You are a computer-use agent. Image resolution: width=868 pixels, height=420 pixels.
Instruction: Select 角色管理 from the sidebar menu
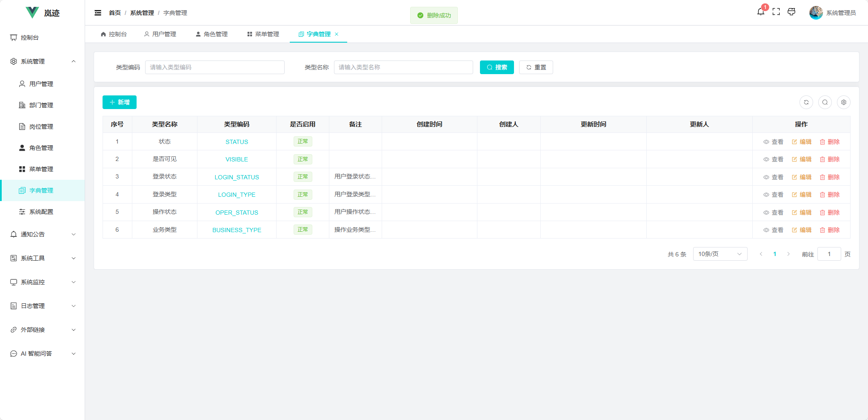(x=41, y=148)
